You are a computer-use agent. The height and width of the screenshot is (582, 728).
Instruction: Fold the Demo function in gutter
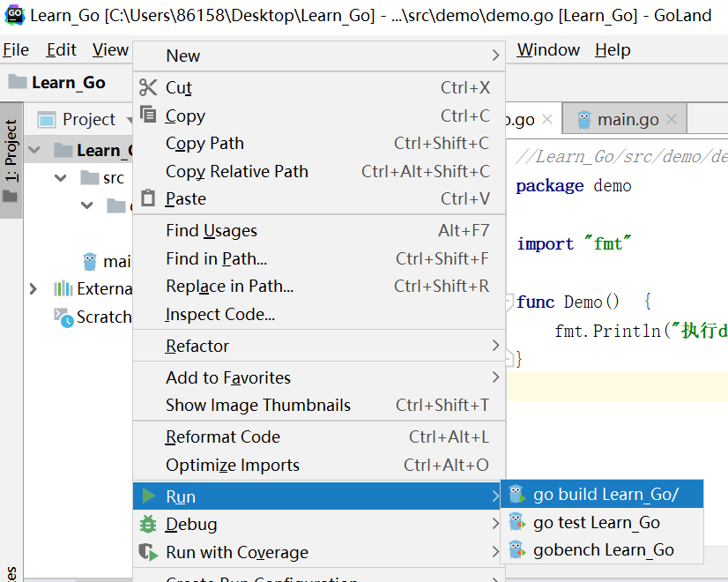pyautogui.click(x=509, y=301)
